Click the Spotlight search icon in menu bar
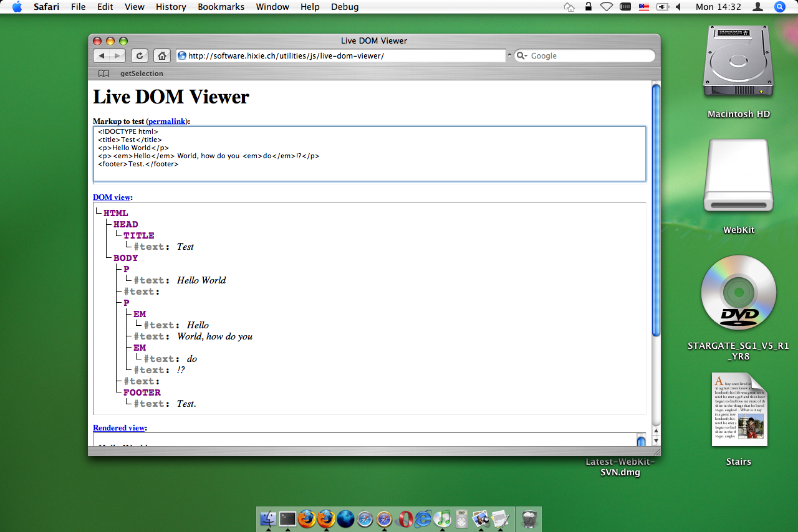 [779, 7]
